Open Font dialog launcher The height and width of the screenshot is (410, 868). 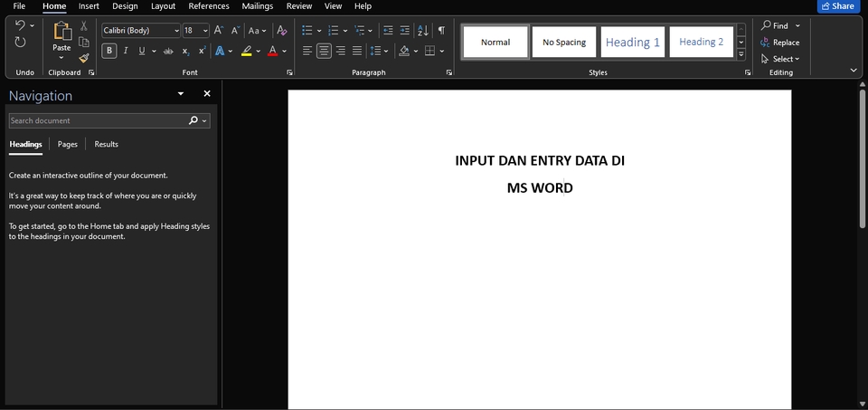point(289,72)
